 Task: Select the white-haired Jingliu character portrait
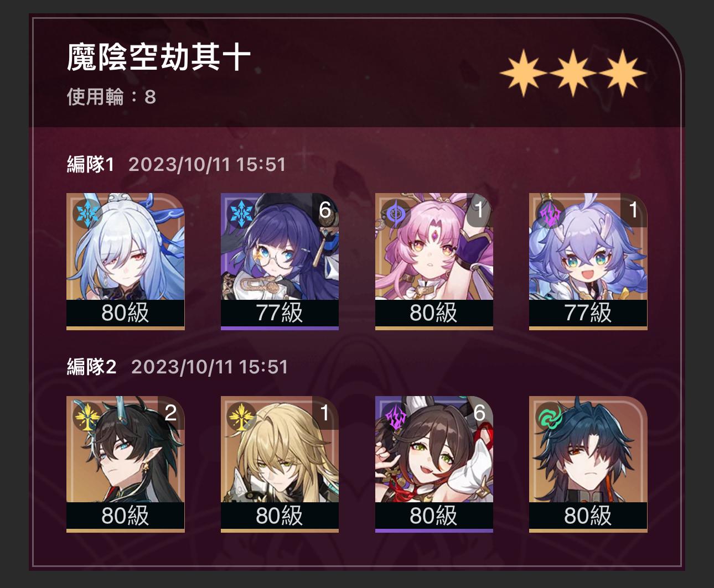(x=125, y=261)
